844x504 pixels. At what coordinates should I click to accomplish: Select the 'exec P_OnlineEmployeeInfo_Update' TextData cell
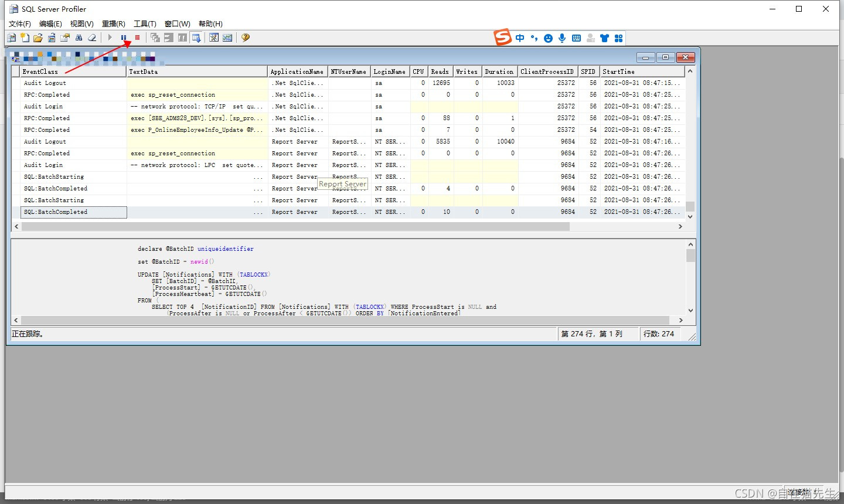[x=198, y=130]
